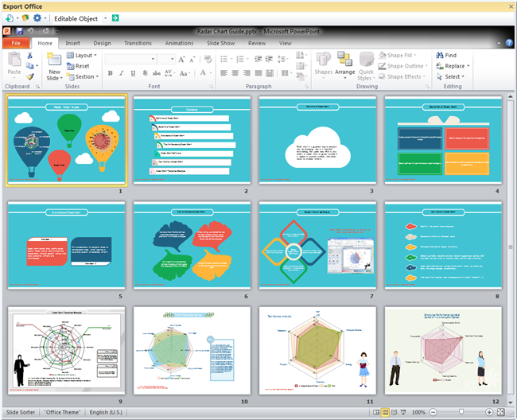Viewport: 517px width, 420px height.
Task: Increase font size with the grow icon
Action: tap(181, 60)
